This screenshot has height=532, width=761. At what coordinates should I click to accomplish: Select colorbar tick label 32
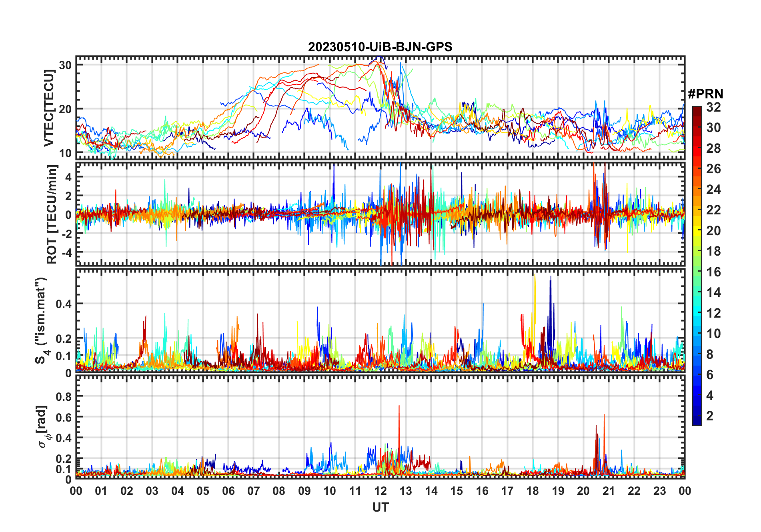point(713,107)
